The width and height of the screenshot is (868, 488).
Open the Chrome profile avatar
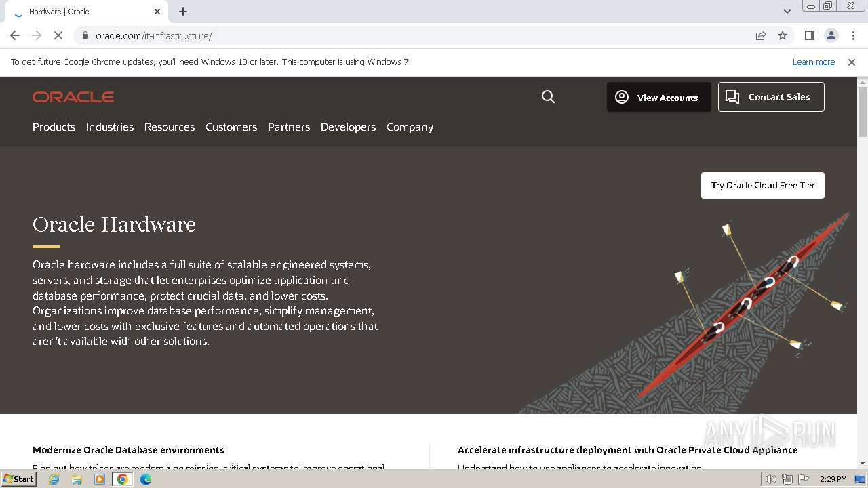click(831, 35)
